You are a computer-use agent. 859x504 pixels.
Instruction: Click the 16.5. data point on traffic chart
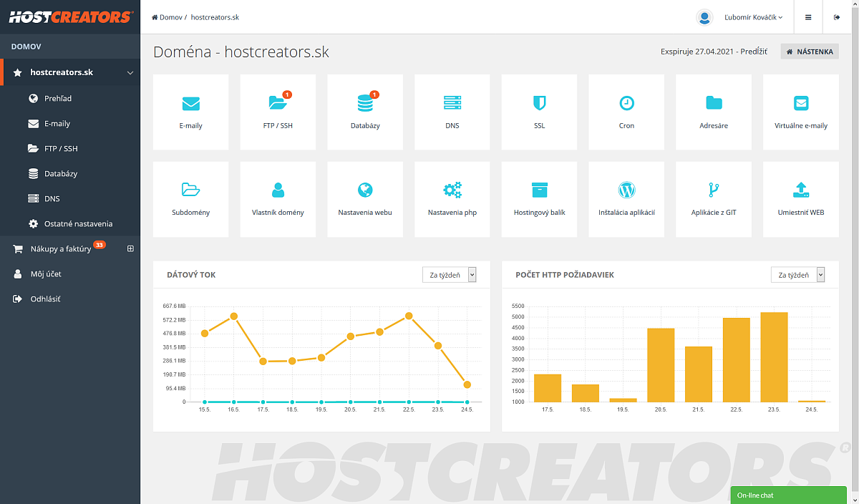(x=234, y=316)
